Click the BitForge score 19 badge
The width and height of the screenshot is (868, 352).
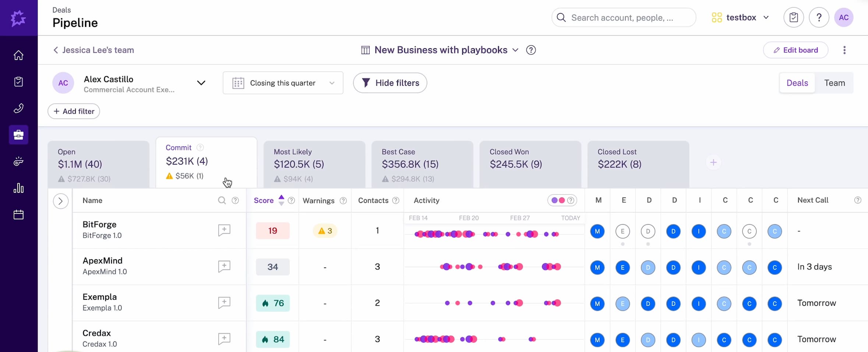[273, 231]
